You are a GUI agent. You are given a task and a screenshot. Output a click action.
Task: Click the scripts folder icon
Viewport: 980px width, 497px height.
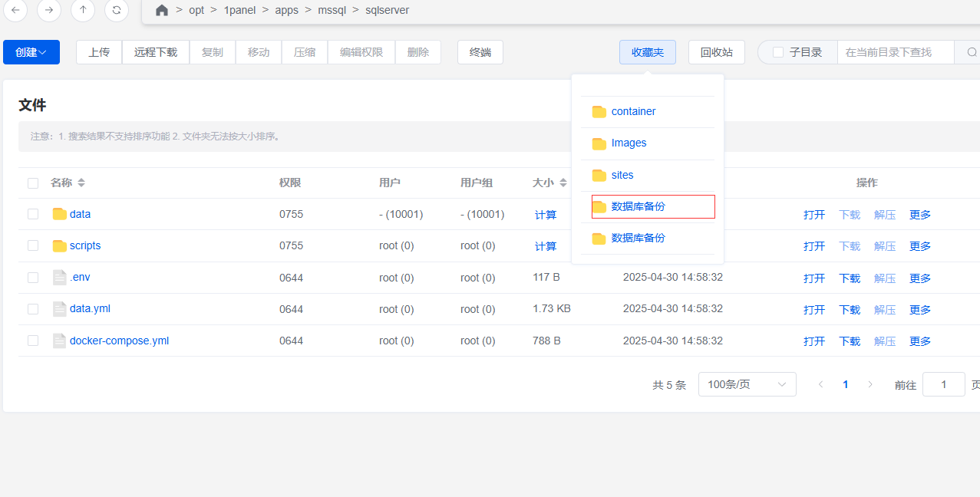pos(60,245)
